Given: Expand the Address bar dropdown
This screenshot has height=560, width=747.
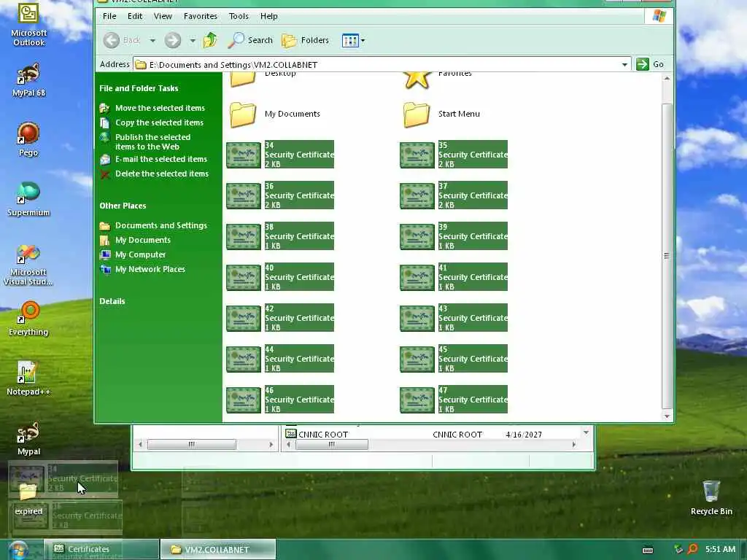Looking at the screenshot, I should (x=624, y=64).
